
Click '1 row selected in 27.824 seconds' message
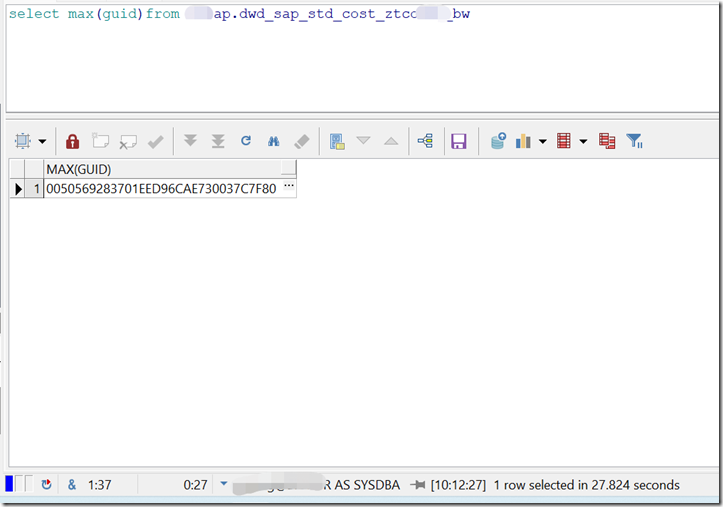click(x=587, y=485)
